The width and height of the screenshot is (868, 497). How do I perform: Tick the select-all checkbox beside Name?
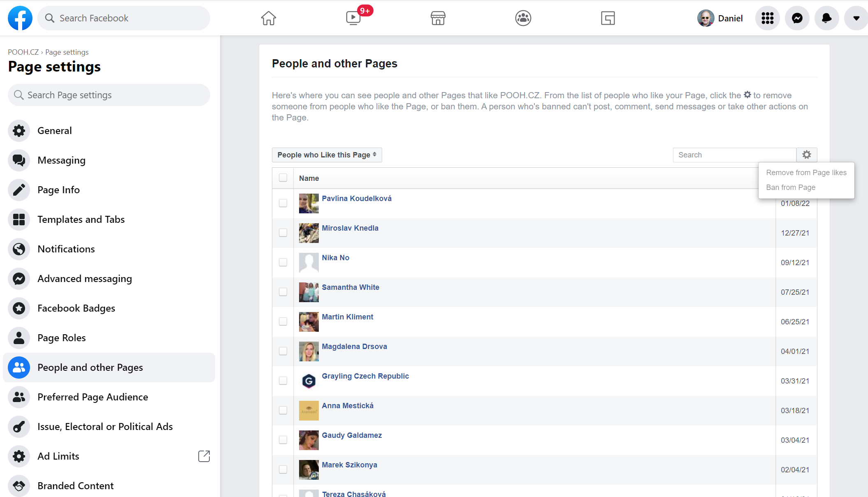[x=283, y=178]
